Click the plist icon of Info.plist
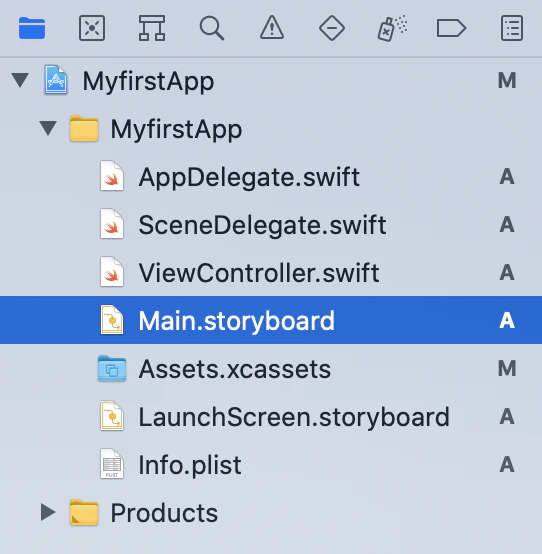 tap(112, 464)
